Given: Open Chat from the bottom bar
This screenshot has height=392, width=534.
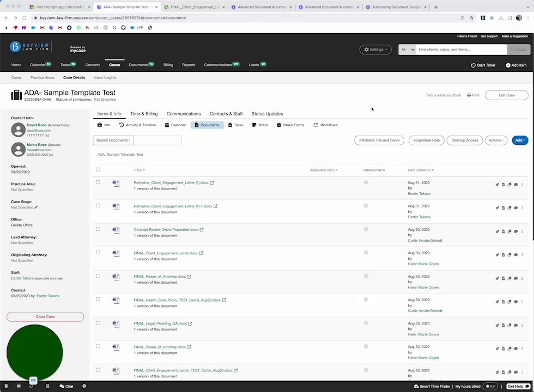Looking at the screenshot, I should 66,386.
